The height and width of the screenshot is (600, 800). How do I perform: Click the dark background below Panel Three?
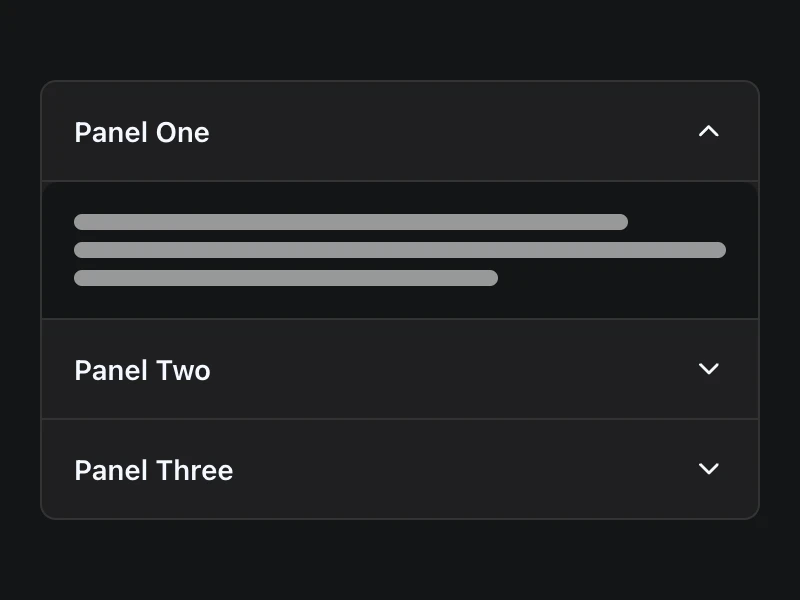point(400,560)
